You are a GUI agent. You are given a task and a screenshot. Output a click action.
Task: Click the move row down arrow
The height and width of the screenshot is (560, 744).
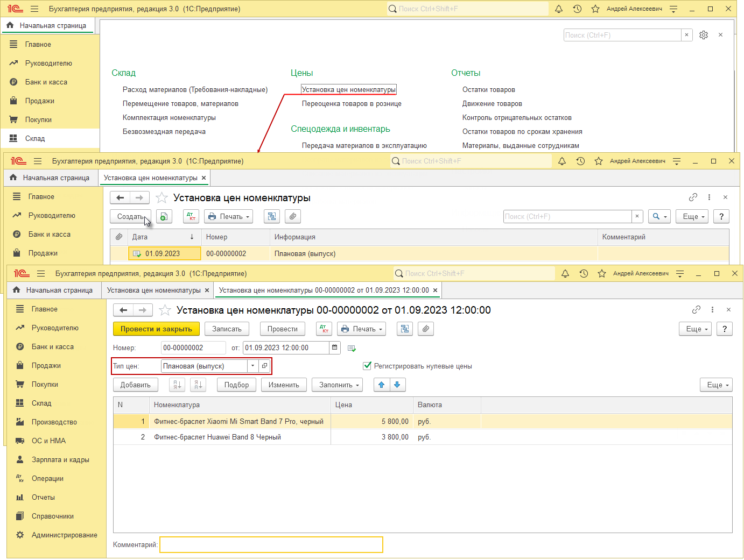coord(397,385)
